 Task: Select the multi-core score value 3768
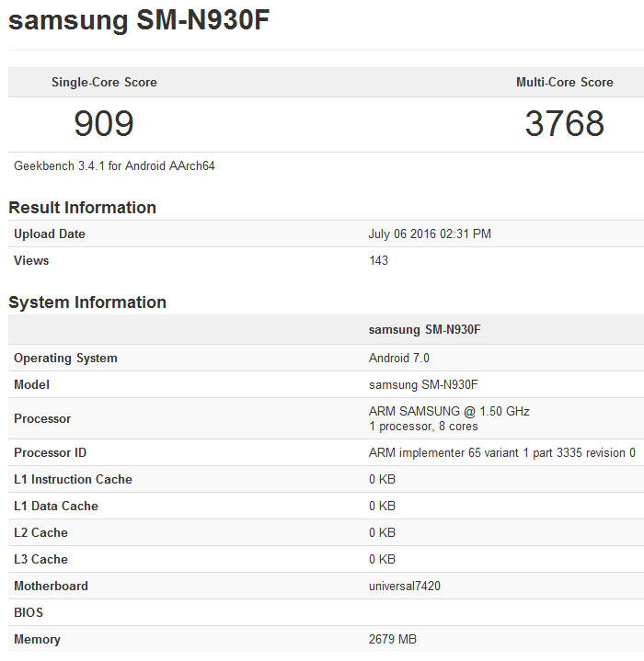point(564,123)
